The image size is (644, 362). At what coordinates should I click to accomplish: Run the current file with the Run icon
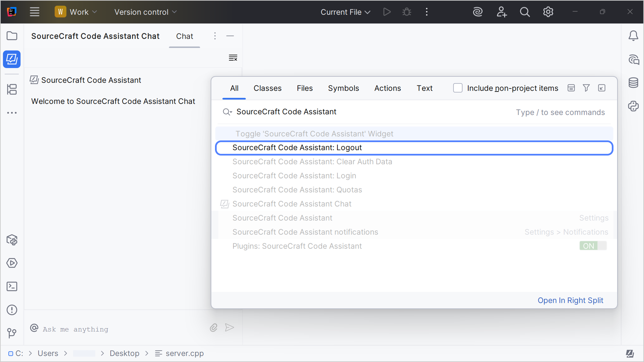click(x=387, y=12)
